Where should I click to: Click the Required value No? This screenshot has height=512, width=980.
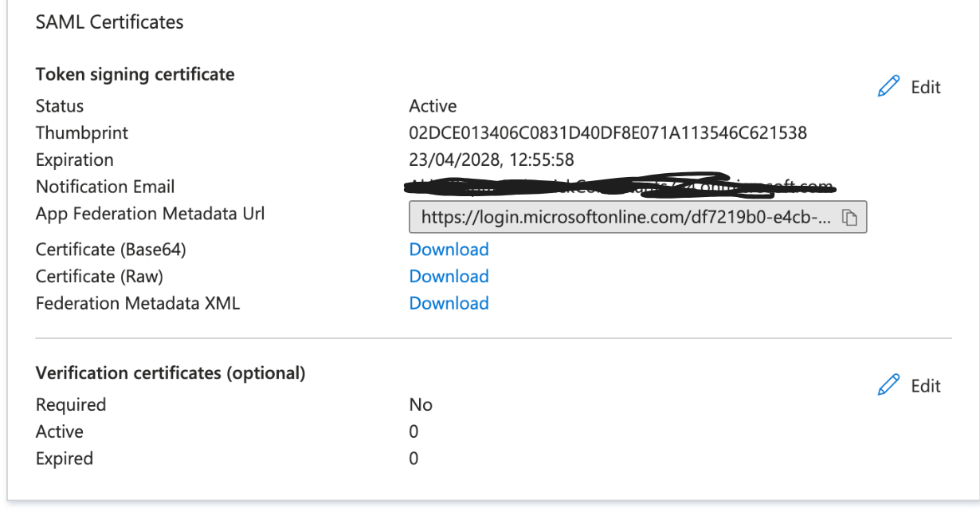(421, 405)
